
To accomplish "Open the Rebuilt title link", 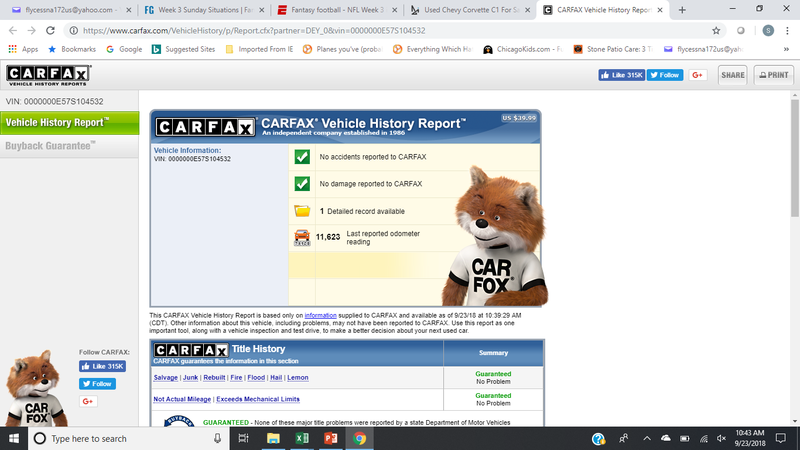I will pyautogui.click(x=214, y=378).
